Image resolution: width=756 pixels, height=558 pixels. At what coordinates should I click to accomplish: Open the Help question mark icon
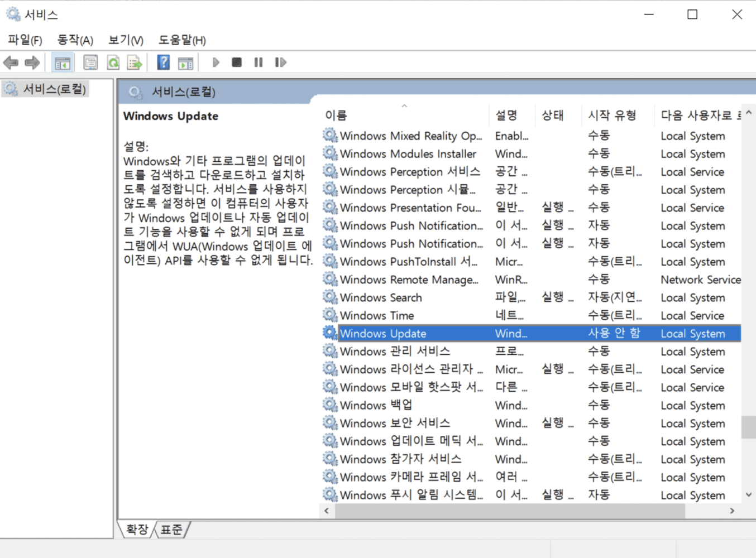coord(163,62)
